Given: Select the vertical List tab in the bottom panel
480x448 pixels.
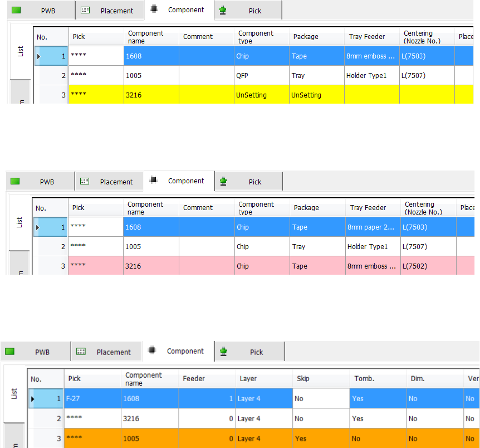Looking at the screenshot, I should (x=14, y=394).
